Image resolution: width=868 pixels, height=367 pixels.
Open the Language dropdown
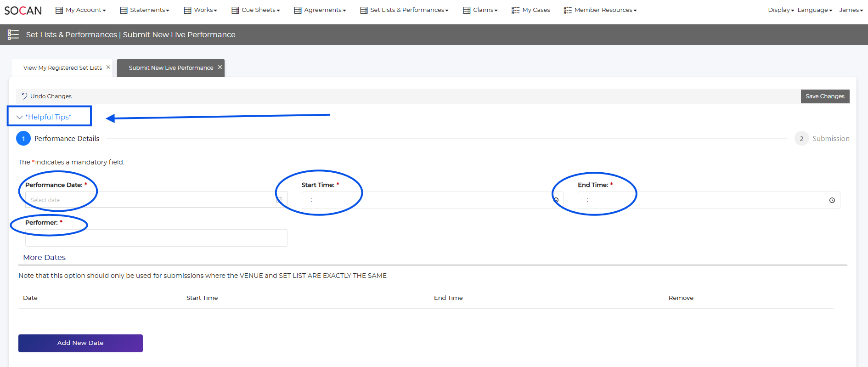(x=814, y=10)
